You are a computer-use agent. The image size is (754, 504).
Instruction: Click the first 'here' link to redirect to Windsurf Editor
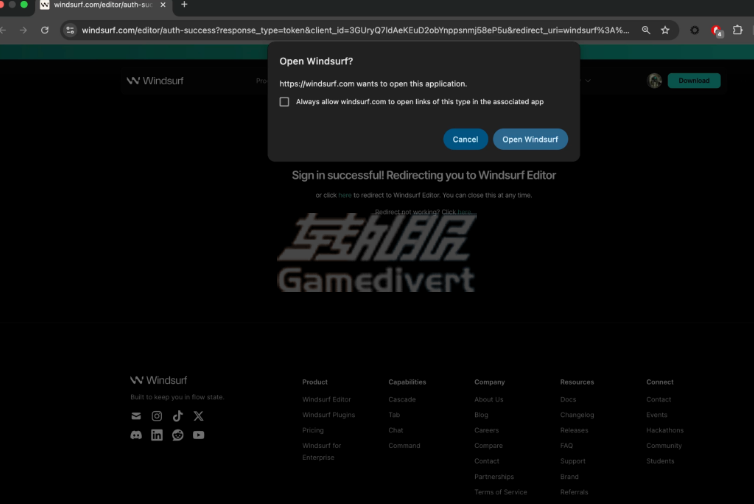345,195
